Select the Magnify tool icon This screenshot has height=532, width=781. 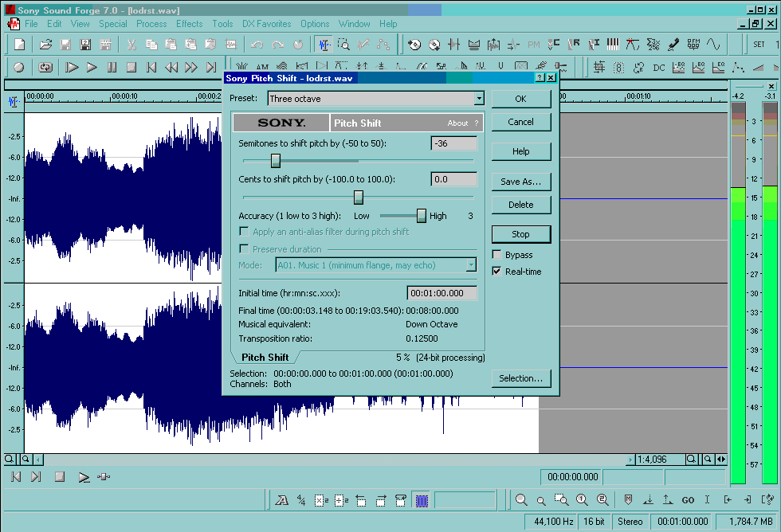click(x=343, y=45)
